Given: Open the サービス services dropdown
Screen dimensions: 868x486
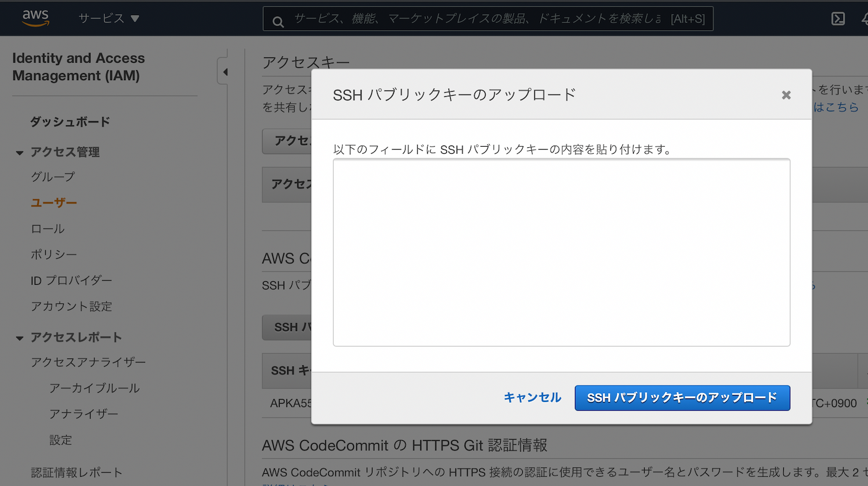Looking at the screenshot, I should pyautogui.click(x=109, y=19).
